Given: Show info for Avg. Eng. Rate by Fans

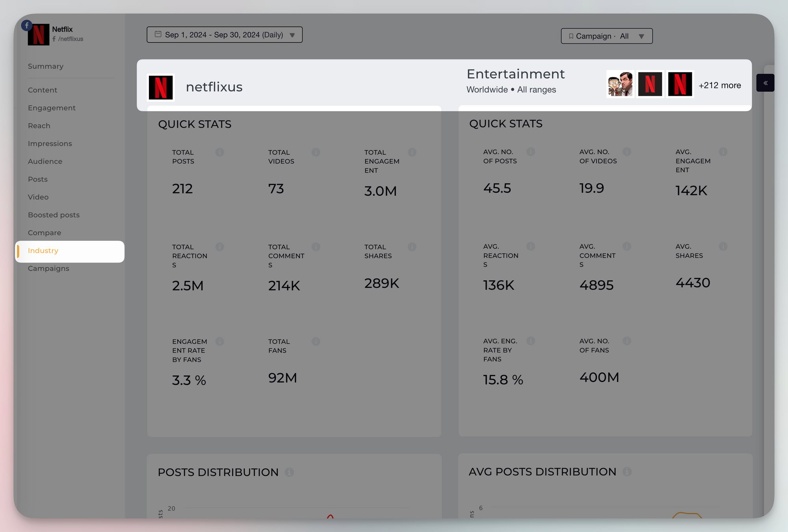Looking at the screenshot, I should pos(531,341).
